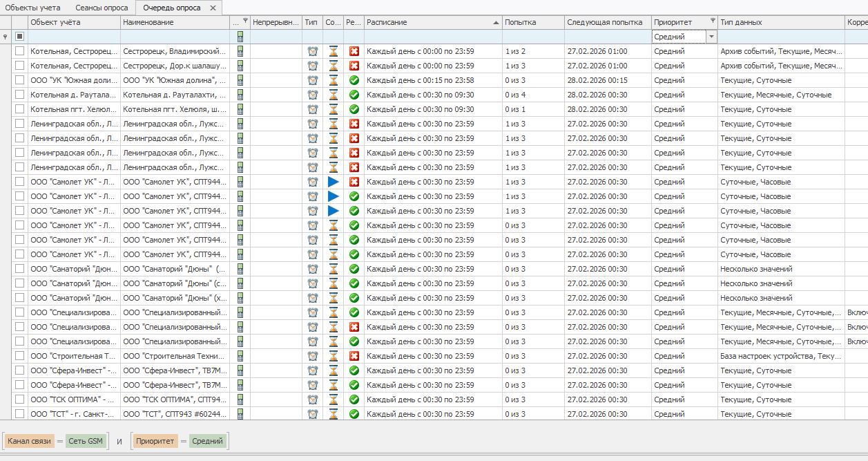868x461 pixels.
Task: Click the Канал связи filter condition field
Action: pos(29,441)
